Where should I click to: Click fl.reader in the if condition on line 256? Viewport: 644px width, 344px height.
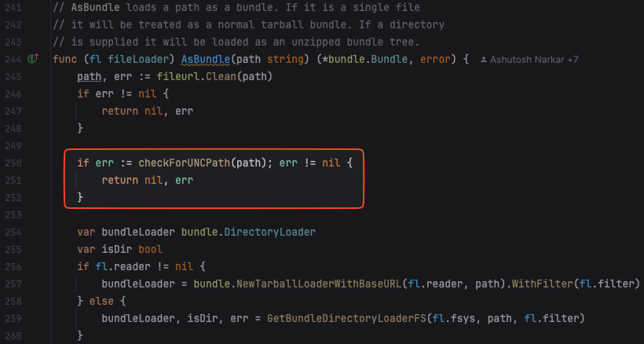coord(123,266)
